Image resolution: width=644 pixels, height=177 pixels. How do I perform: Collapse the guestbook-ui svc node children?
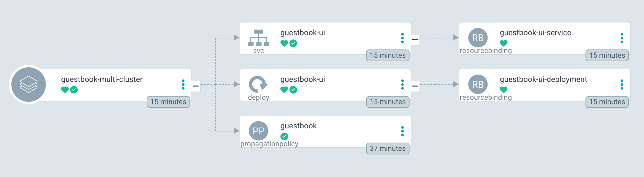coord(415,40)
